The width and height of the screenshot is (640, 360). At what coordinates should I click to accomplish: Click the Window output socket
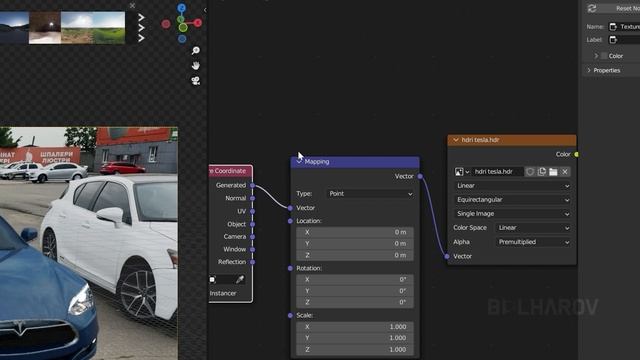pos(253,249)
